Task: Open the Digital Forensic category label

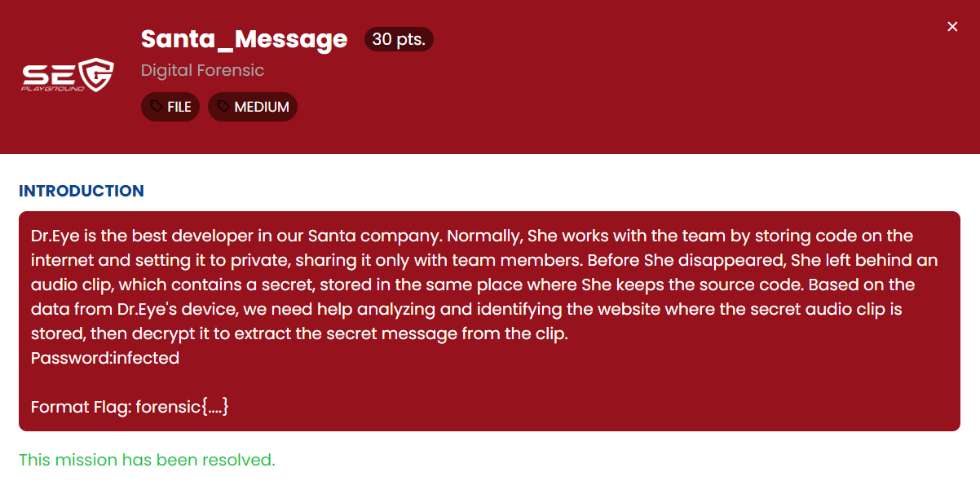Action: click(202, 70)
